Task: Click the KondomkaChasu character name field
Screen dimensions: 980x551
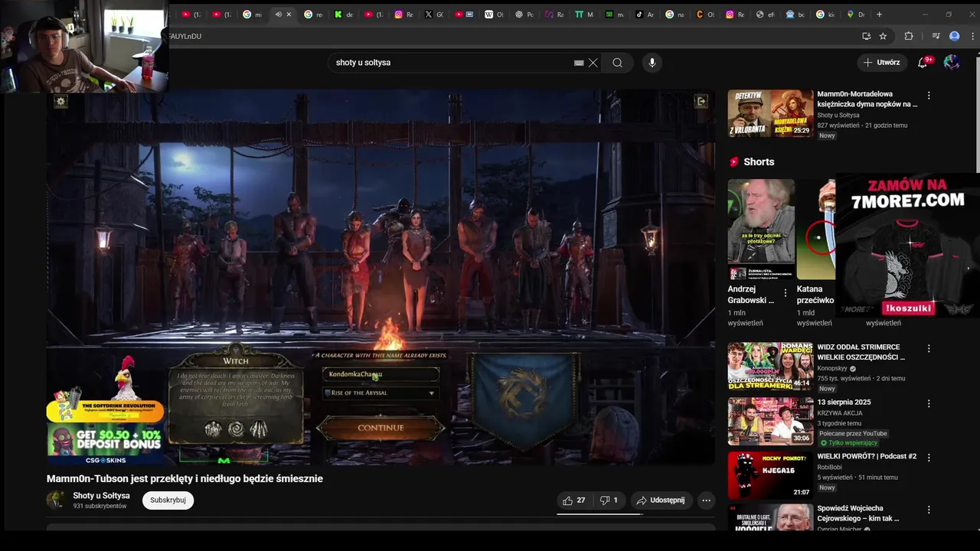Action: pos(381,374)
